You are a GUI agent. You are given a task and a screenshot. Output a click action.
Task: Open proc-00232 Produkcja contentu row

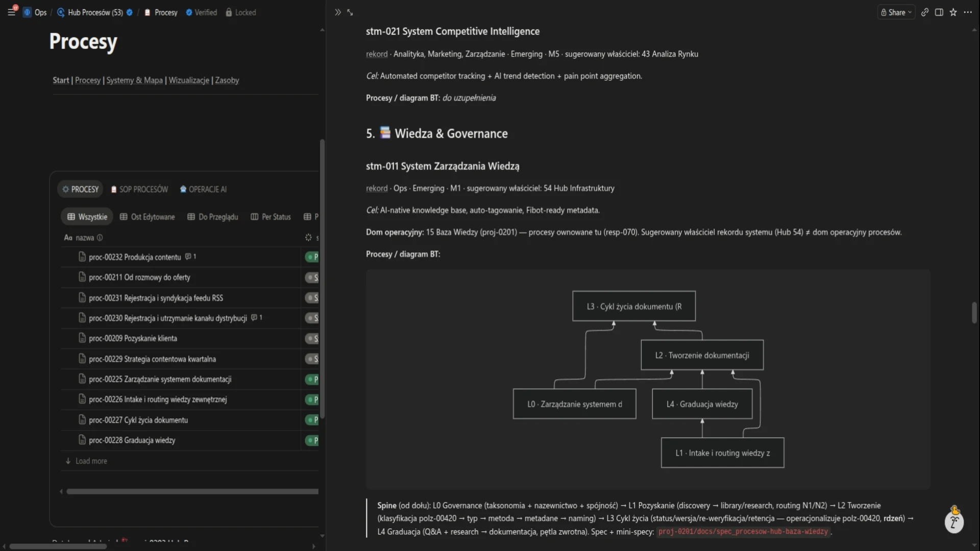pos(135,257)
